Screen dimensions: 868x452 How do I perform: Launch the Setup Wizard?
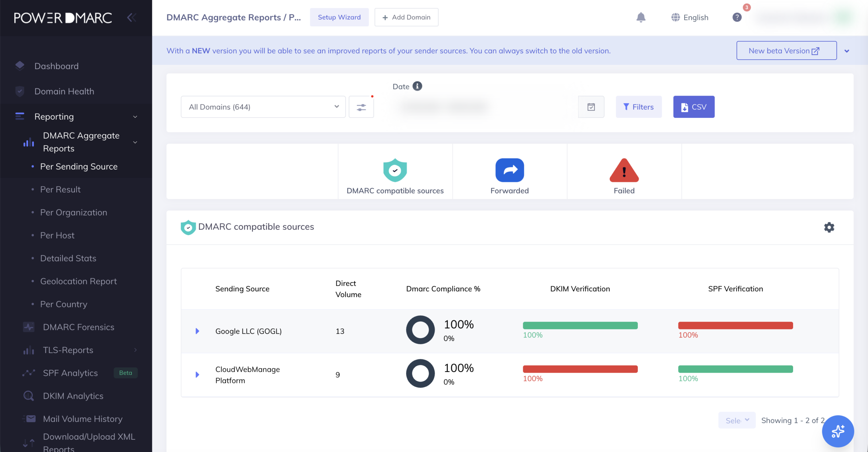(339, 17)
